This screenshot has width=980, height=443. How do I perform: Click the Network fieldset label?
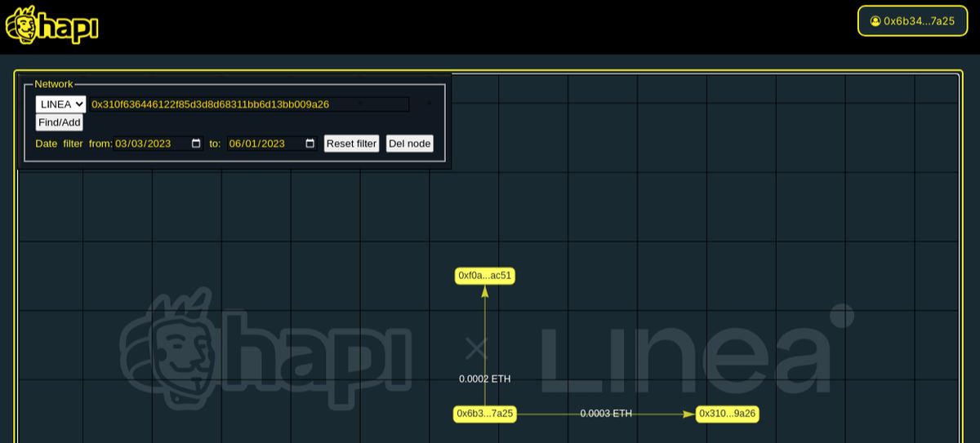coord(54,84)
